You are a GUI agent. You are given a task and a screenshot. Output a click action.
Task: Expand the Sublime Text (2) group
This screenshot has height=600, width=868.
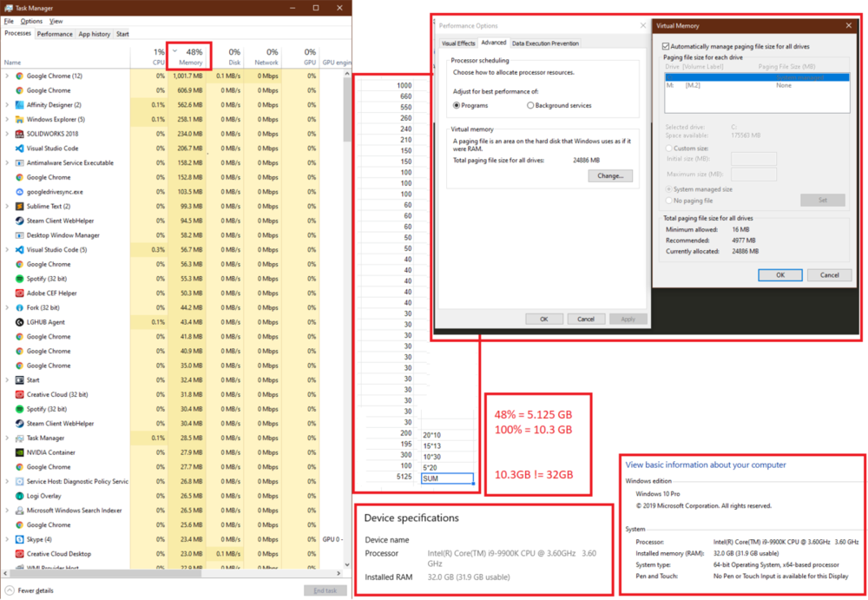coord(7,206)
